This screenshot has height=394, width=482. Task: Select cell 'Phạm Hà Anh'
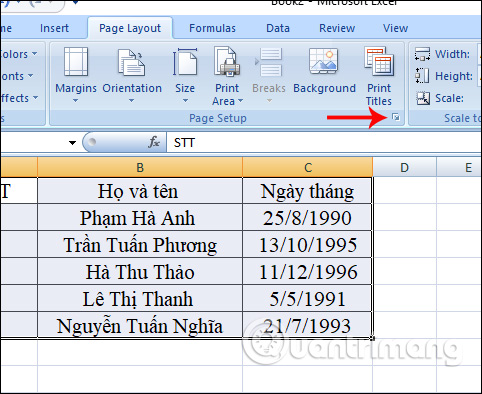pyautogui.click(x=140, y=218)
